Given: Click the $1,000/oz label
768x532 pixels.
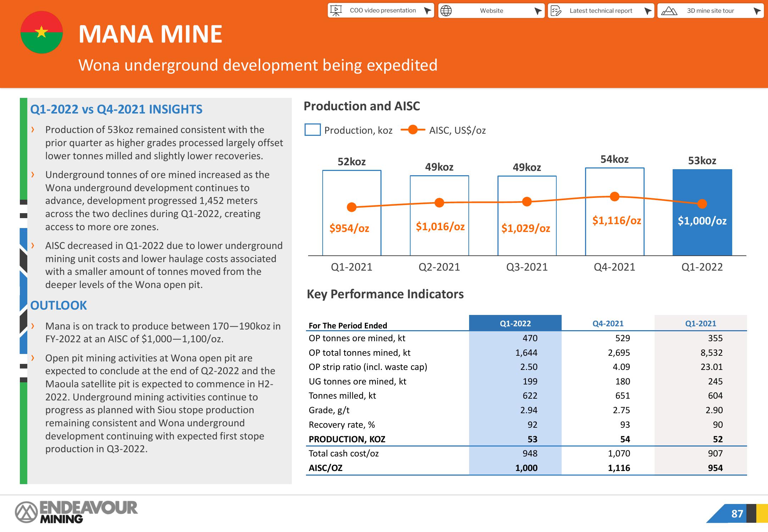Looking at the screenshot, I should coord(702,221).
